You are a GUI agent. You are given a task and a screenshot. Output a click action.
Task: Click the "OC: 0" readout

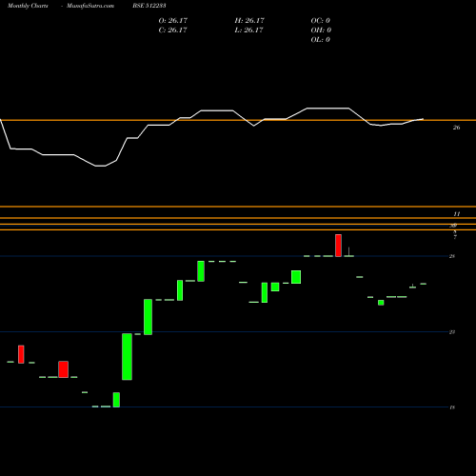click(321, 21)
